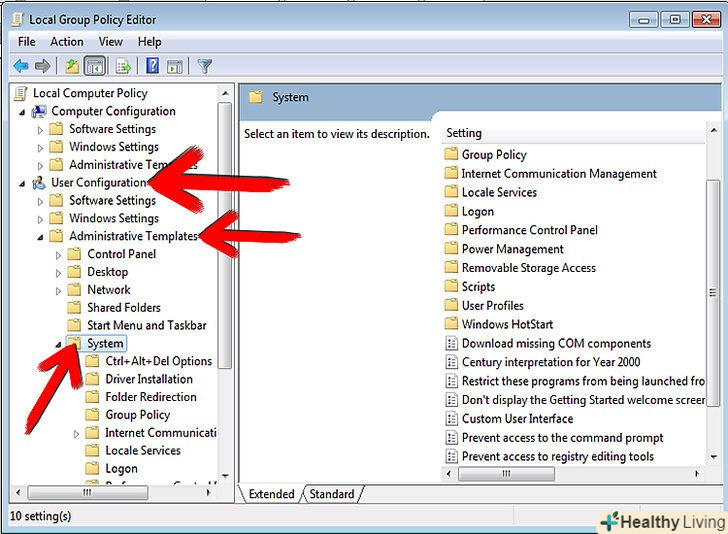The width and height of the screenshot is (728, 534).
Task: Expand Software Settings under User Configuration
Action: click(40, 202)
